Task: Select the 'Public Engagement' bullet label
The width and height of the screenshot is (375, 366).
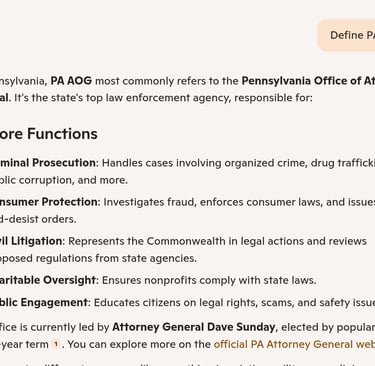Action: click(44, 302)
